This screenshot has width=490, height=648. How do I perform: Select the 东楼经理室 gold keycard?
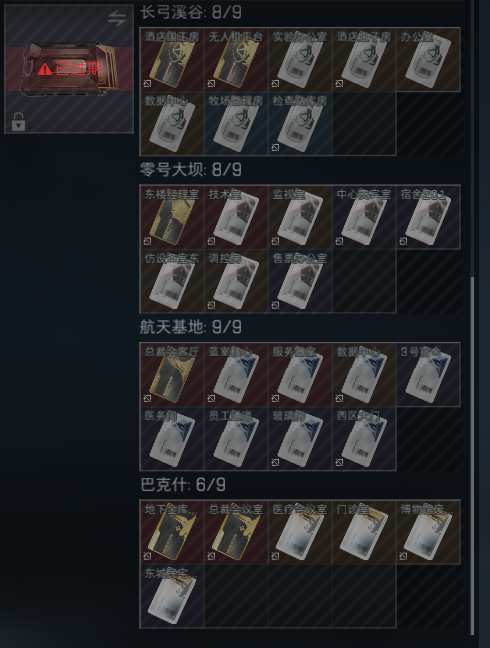(172, 217)
